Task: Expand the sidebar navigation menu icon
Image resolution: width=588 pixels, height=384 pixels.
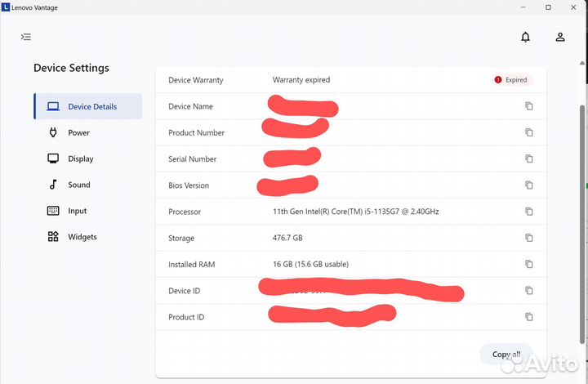Action: point(26,37)
